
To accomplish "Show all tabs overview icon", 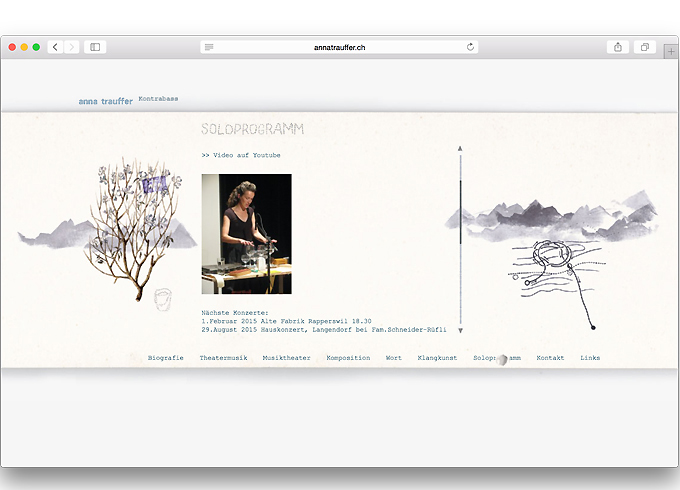I will pyautogui.click(x=645, y=47).
